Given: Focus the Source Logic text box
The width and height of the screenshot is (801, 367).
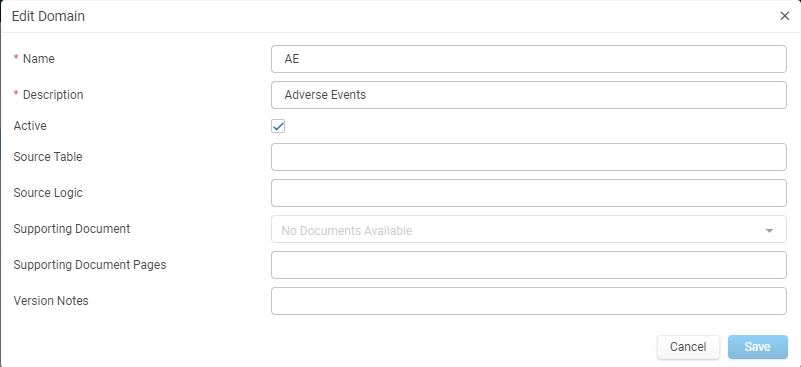Looking at the screenshot, I should (x=529, y=193).
